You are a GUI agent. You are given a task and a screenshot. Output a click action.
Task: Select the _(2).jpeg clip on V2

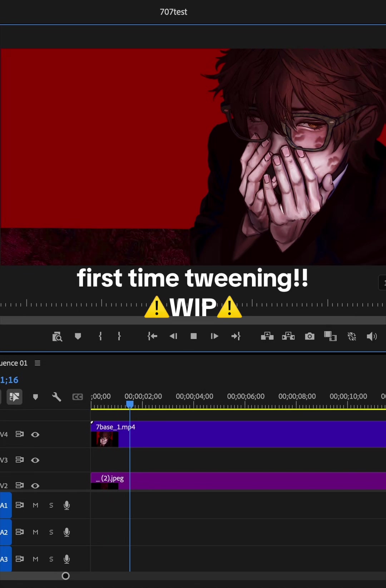[x=238, y=481]
